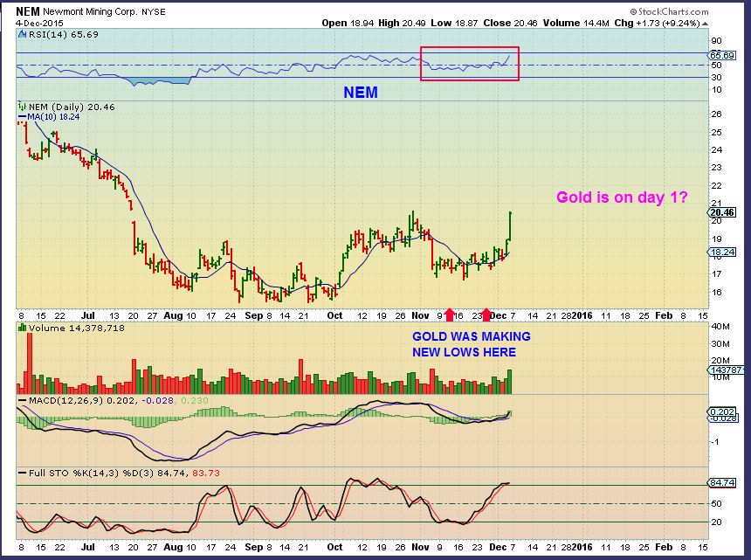Click the 65.69 RSI value tag on right axis
Screen dimensions: 751x560
(x=722, y=56)
